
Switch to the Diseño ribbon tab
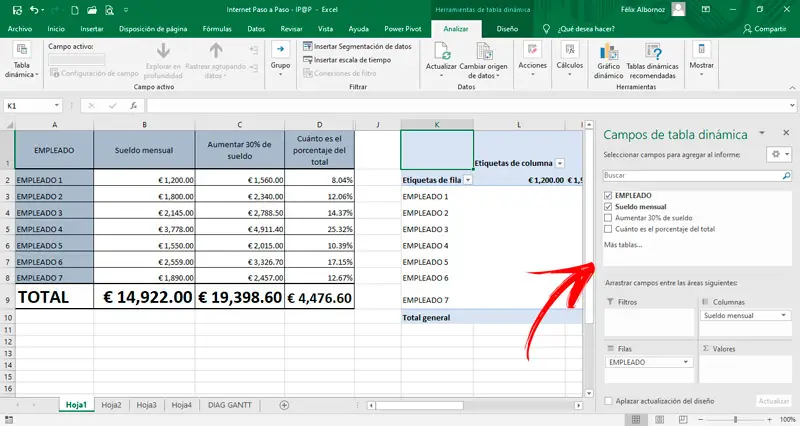point(507,29)
